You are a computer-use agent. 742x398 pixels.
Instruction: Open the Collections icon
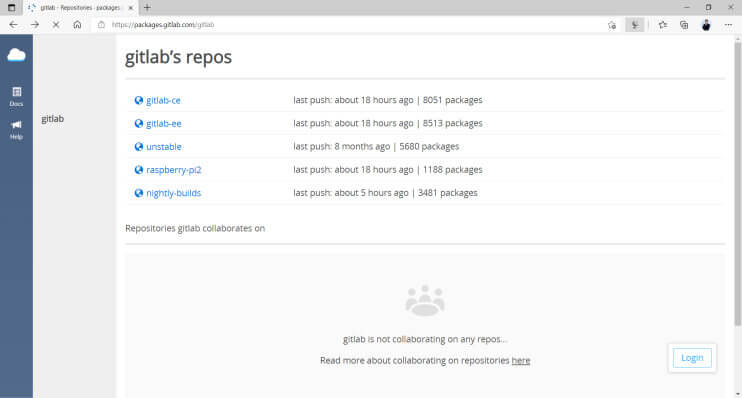(x=684, y=25)
